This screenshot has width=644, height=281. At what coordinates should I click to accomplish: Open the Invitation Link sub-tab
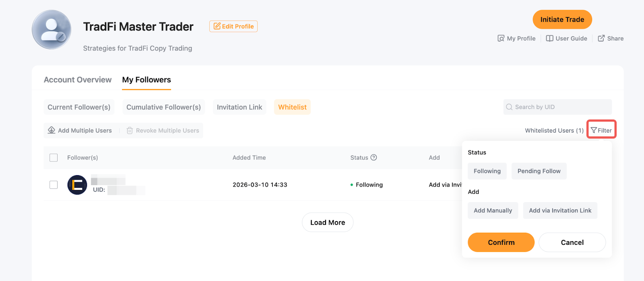[239, 107]
